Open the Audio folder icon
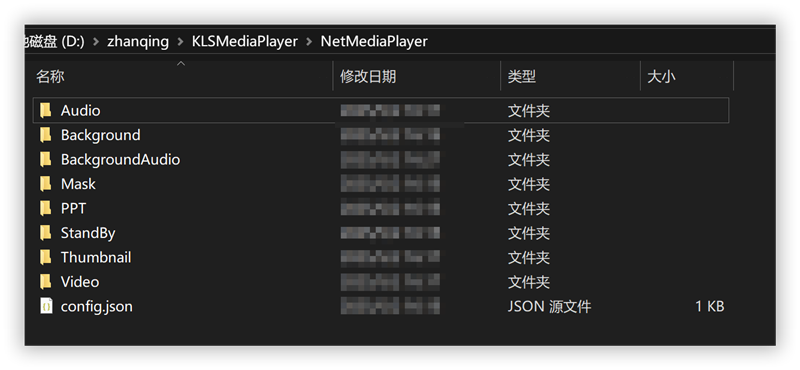 tap(46, 110)
